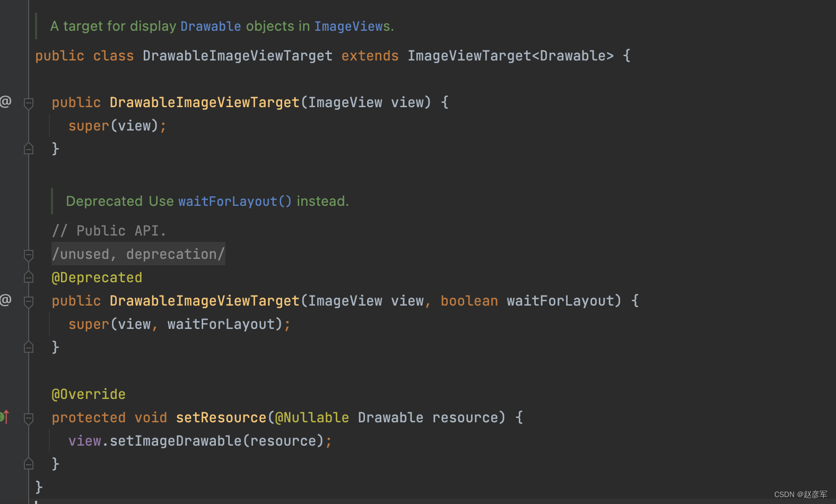Click fold end marker after setImageDrawable line
The height and width of the screenshot is (504, 836).
(x=29, y=464)
